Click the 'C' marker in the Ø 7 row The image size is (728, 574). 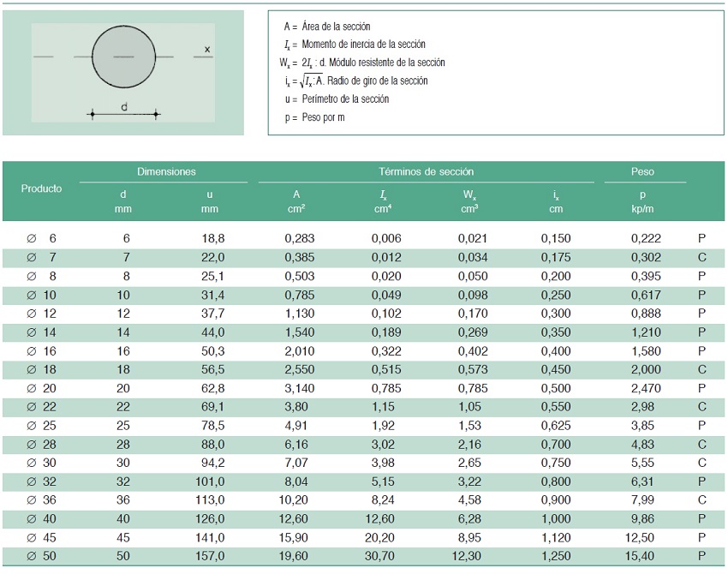coord(701,257)
